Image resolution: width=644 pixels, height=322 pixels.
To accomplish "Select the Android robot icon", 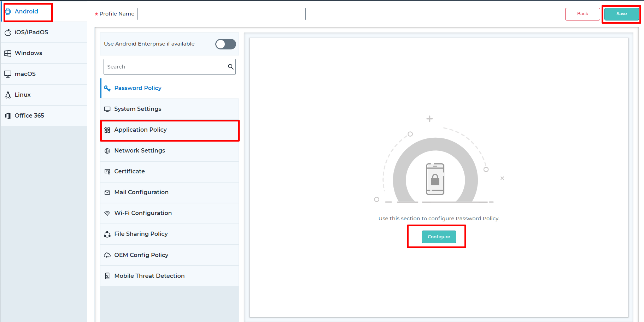I will (x=8, y=11).
